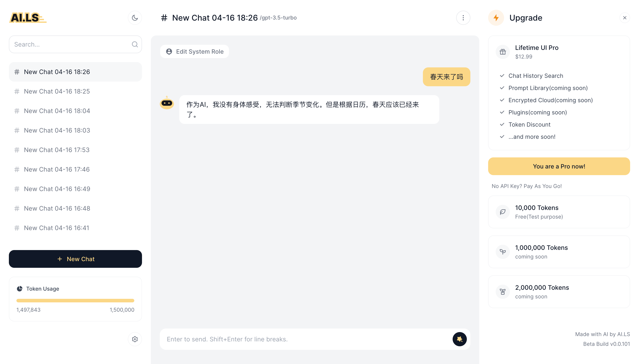Viewport: 639px width, 364px height.
Task: Select the 10,000 Tokens free plan
Action: point(559,212)
